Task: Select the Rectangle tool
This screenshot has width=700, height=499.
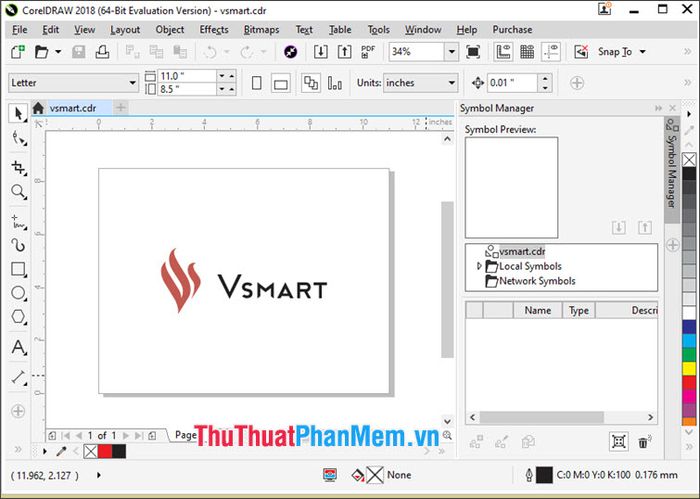Action: (18, 269)
